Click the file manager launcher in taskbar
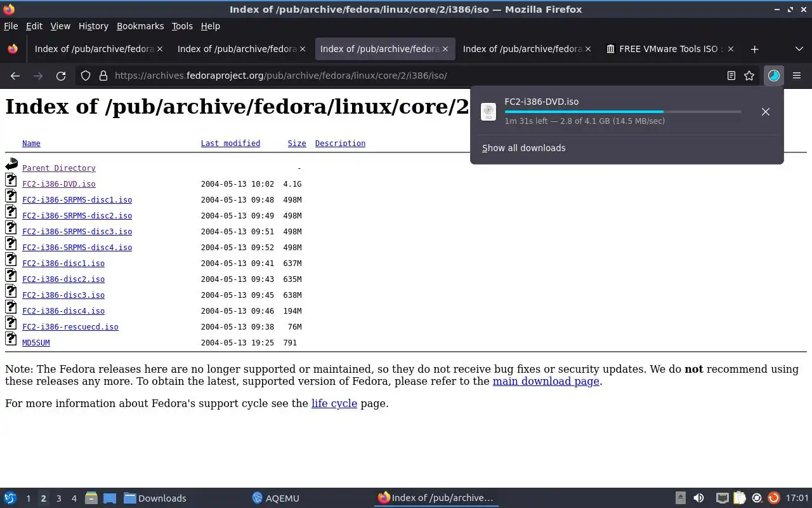The height and width of the screenshot is (508, 812). click(91, 498)
